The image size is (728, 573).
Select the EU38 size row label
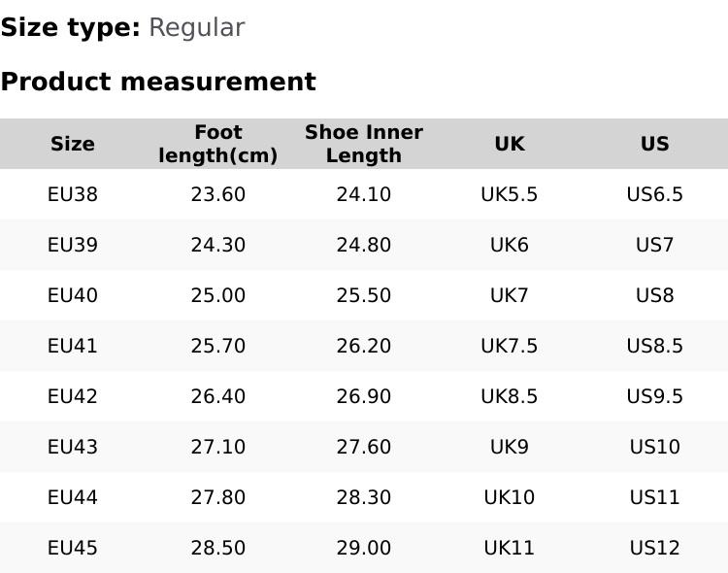click(73, 194)
